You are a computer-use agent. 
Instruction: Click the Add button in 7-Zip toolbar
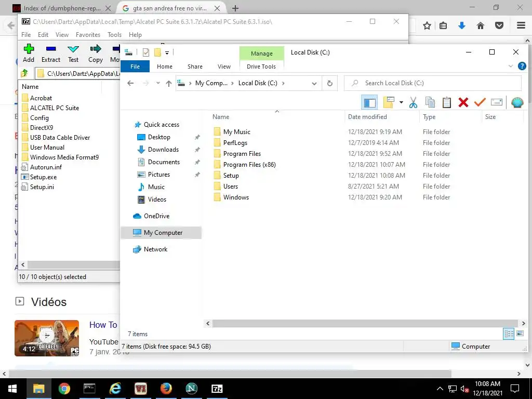29,54
